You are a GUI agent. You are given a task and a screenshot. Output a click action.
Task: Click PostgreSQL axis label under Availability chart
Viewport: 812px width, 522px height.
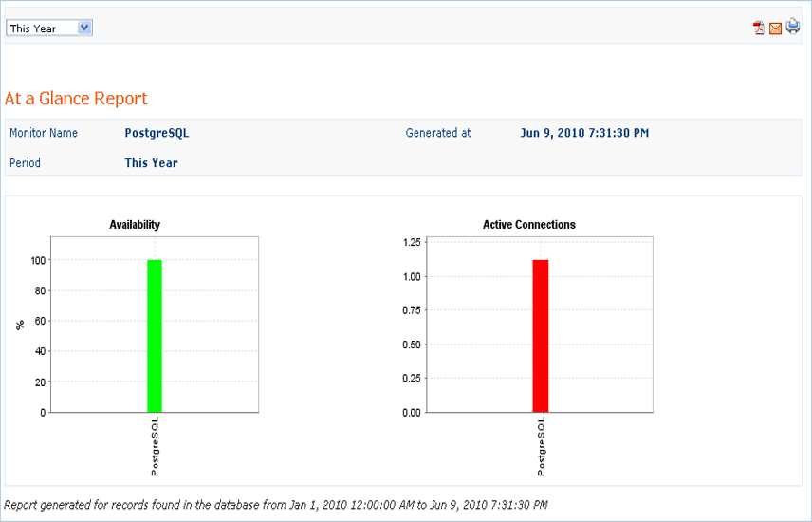pos(155,446)
